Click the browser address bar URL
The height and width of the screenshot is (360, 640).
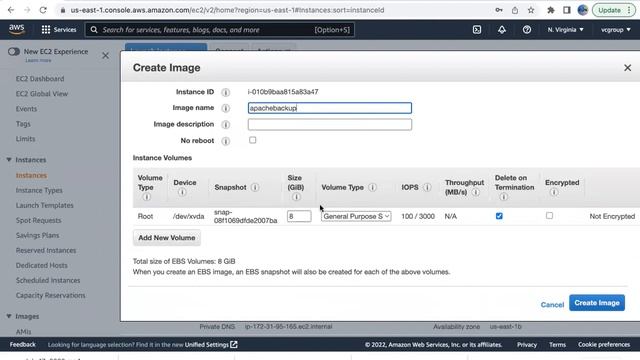[227, 10]
